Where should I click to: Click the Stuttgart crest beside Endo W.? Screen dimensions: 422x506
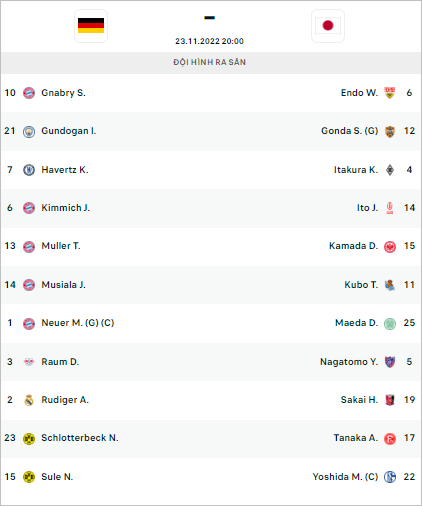coord(390,93)
